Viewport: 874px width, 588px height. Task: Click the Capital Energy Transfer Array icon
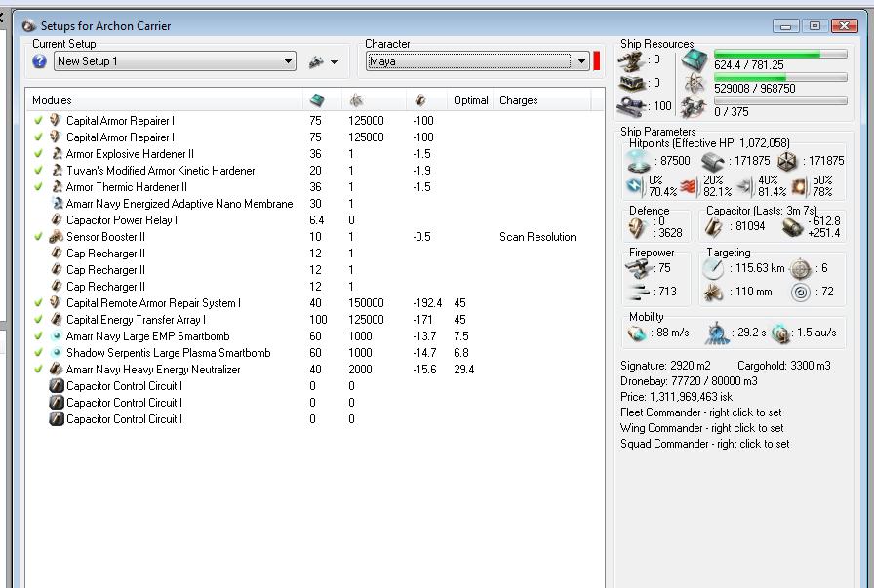click(57, 320)
